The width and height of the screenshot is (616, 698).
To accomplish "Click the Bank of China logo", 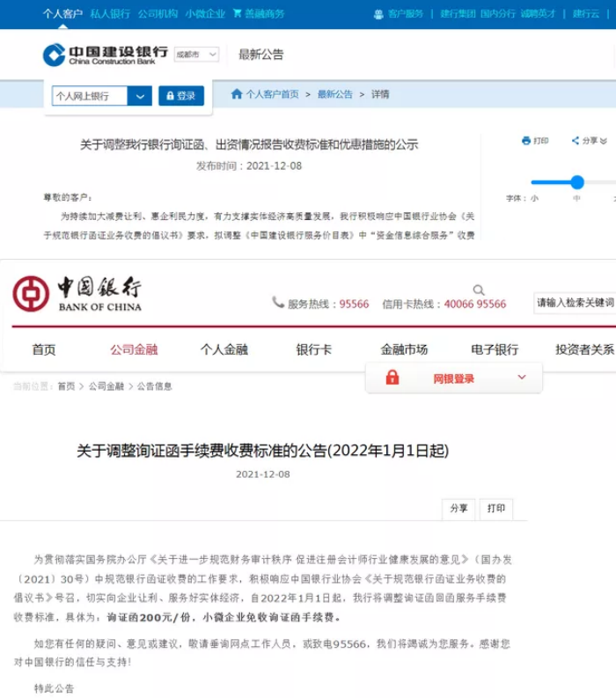I will [77, 293].
